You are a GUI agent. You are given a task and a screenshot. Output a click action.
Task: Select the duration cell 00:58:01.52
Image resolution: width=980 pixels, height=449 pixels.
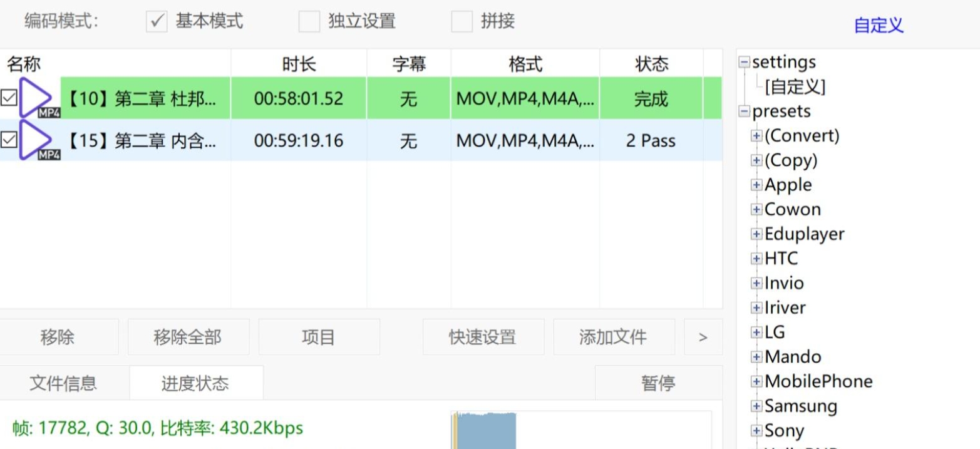(x=299, y=98)
